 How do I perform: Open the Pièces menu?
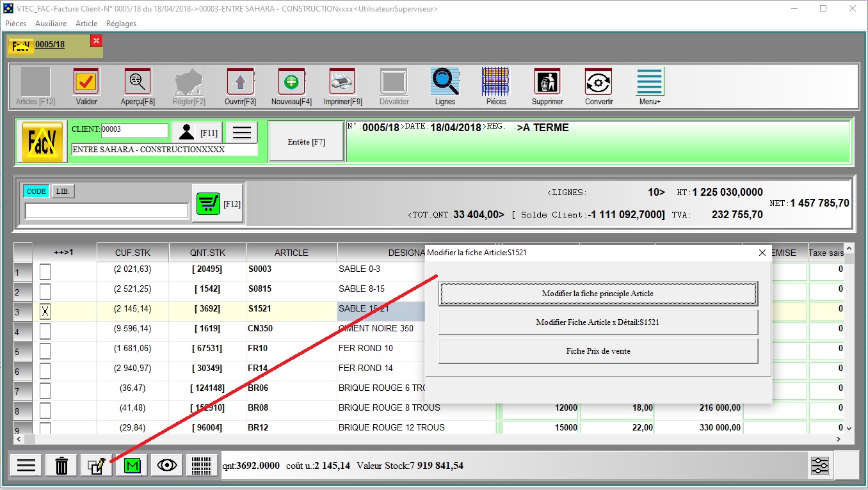coord(15,24)
